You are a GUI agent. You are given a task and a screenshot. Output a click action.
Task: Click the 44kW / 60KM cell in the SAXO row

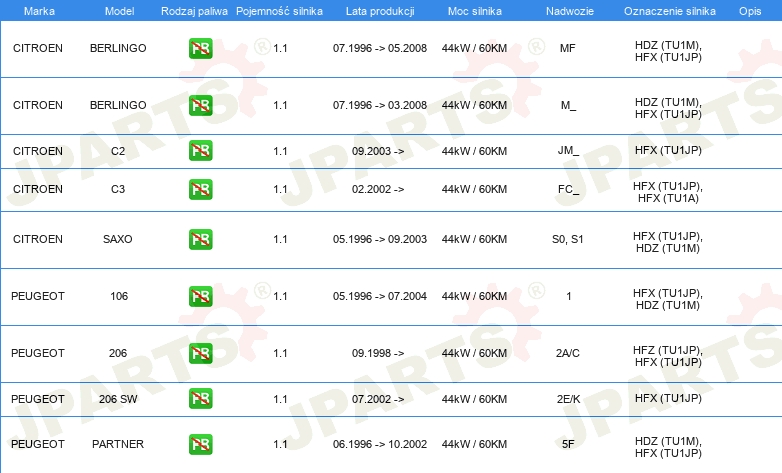474,239
